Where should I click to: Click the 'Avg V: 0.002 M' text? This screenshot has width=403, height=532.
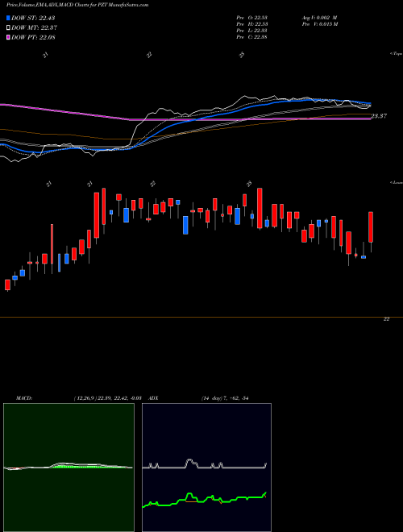(x=318, y=17)
